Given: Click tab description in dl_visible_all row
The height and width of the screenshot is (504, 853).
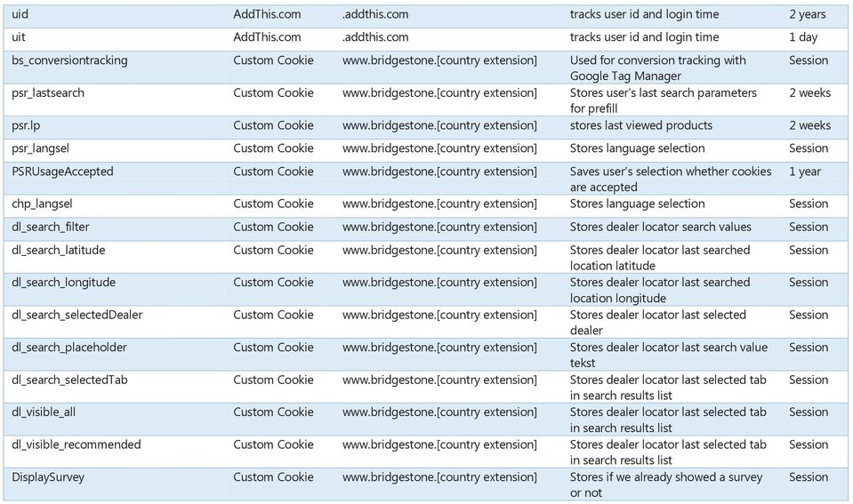Looking at the screenshot, I should pos(668,420).
